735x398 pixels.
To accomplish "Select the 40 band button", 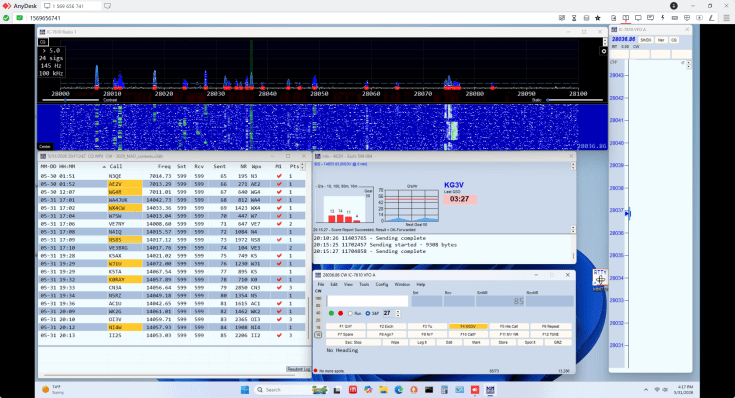I will (x=318, y=313).
